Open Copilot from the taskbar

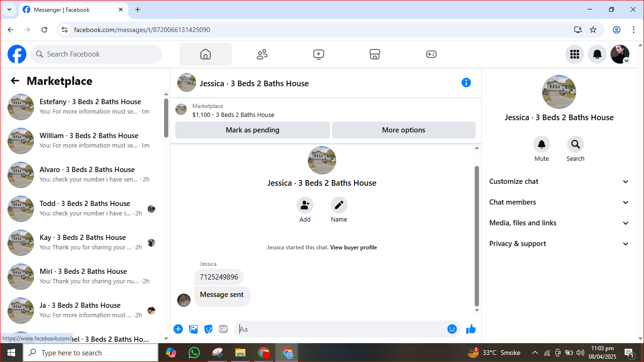point(171,353)
